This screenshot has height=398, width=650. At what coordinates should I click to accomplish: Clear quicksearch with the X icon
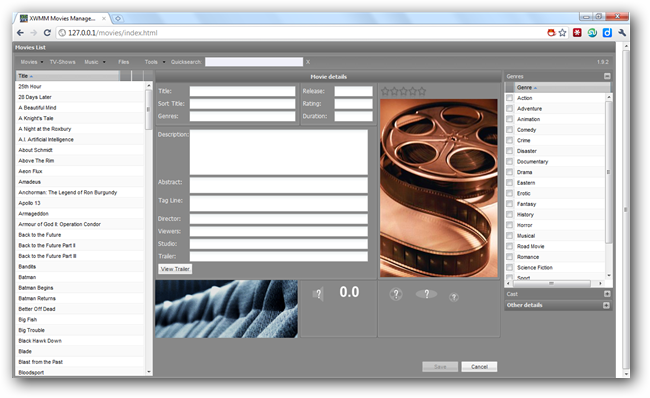tap(308, 62)
